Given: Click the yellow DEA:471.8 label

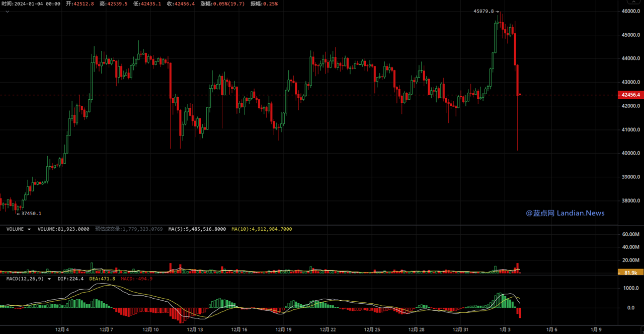Looking at the screenshot, I should [x=102, y=279].
